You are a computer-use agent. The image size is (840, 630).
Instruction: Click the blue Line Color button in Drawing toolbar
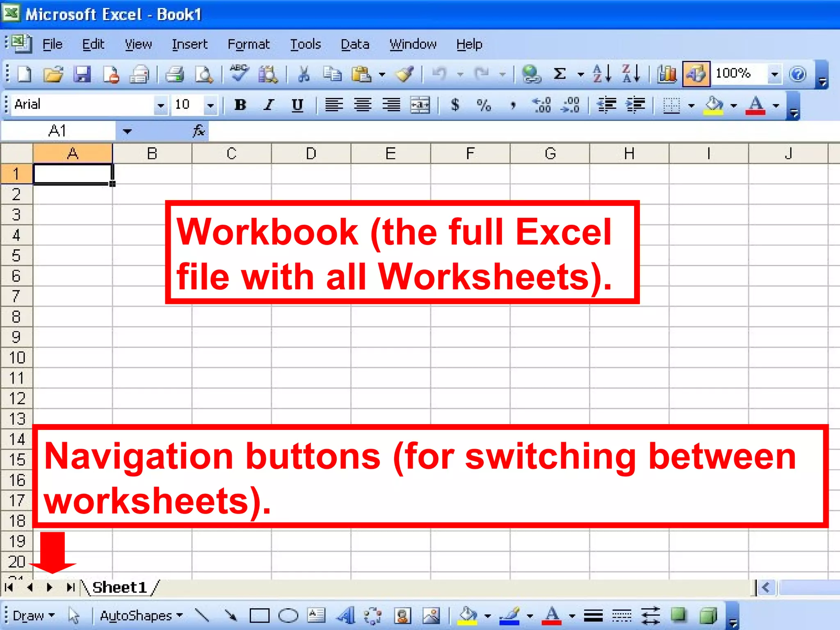509,616
